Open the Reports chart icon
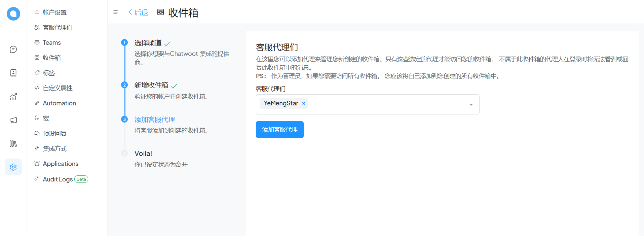This screenshot has height=236, width=644. pos(13,97)
